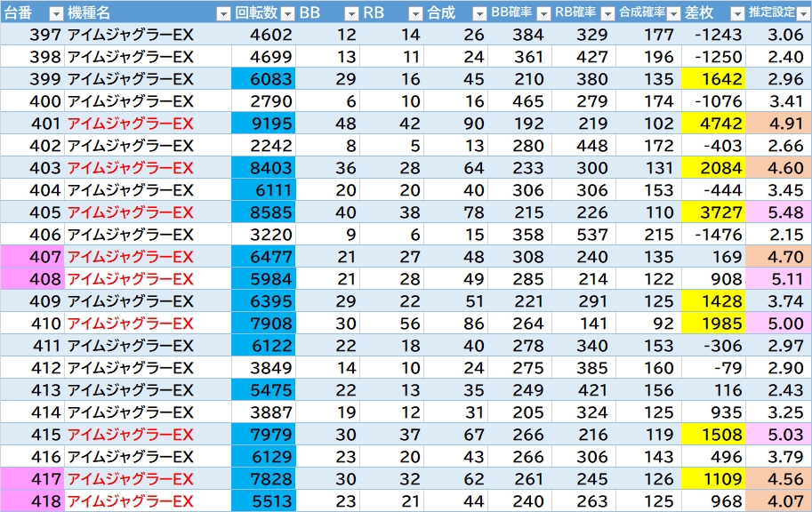Screen dimensions: 812x512
Task: Select spin count cell 2242
Action: [263, 146]
